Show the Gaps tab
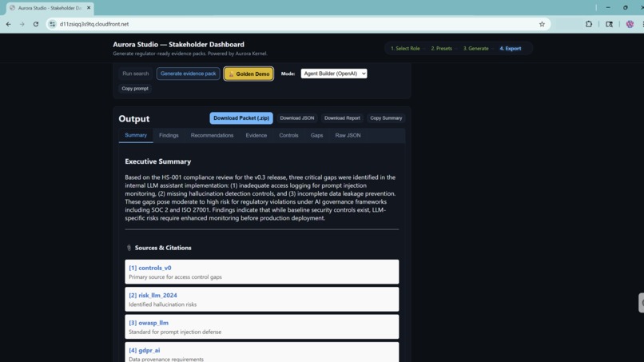 [316, 135]
